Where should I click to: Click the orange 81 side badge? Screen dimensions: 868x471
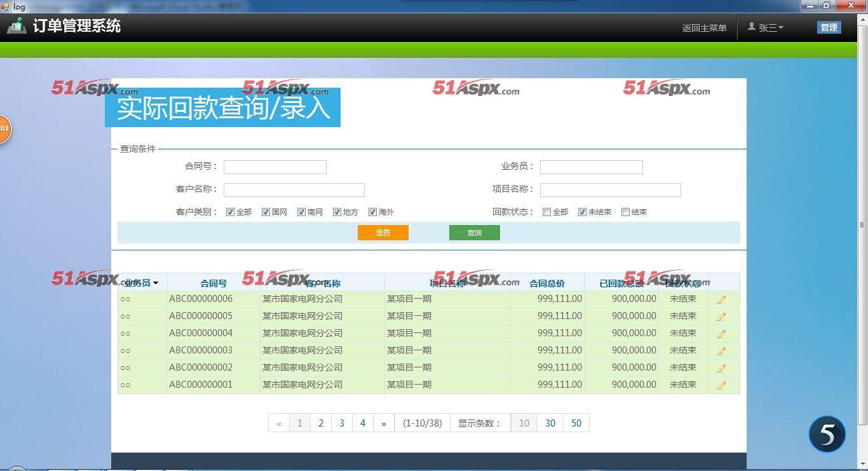click(x=4, y=129)
